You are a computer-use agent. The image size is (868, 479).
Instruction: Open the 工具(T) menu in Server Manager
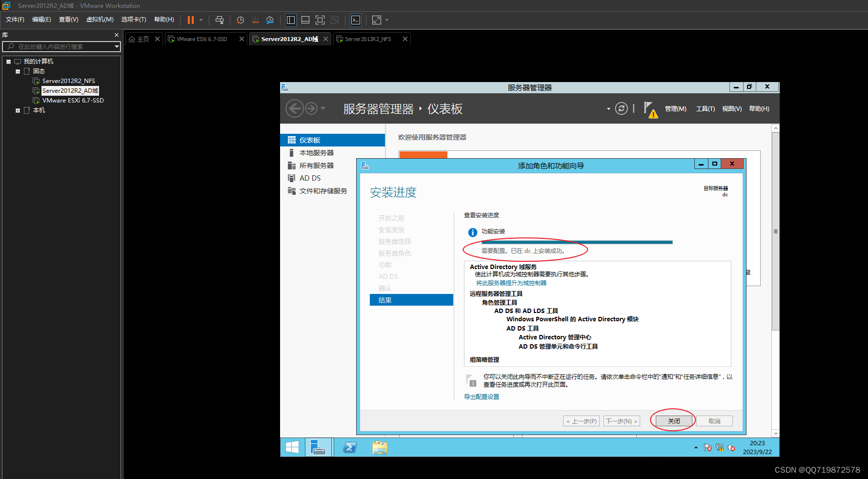[705, 109]
